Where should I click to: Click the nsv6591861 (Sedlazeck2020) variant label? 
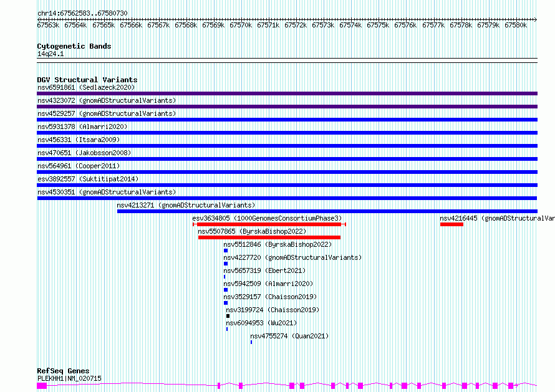pyautogui.click(x=86, y=87)
